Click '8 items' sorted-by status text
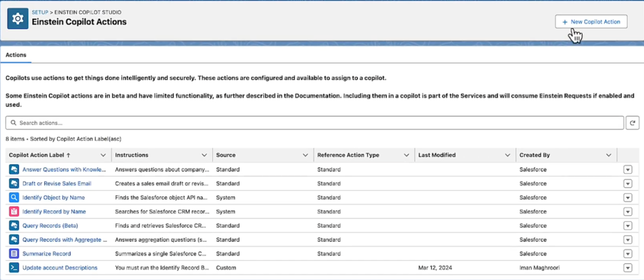This screenshot has height=280, width=644. 63,139
